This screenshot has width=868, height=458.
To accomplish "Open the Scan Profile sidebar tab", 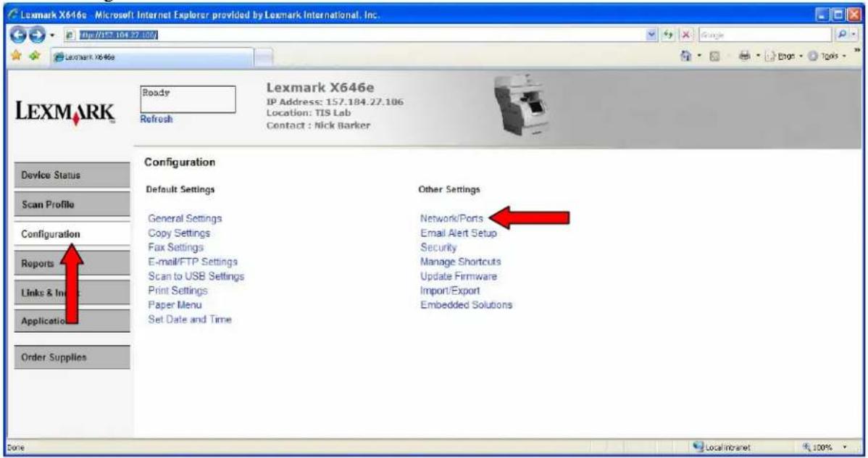I will point(72,204).
